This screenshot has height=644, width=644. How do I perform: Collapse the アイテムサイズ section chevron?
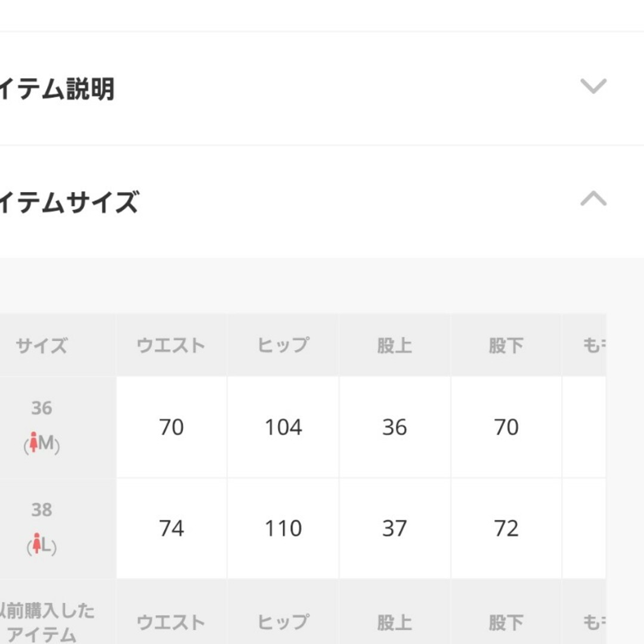click(x=593, y=199)
